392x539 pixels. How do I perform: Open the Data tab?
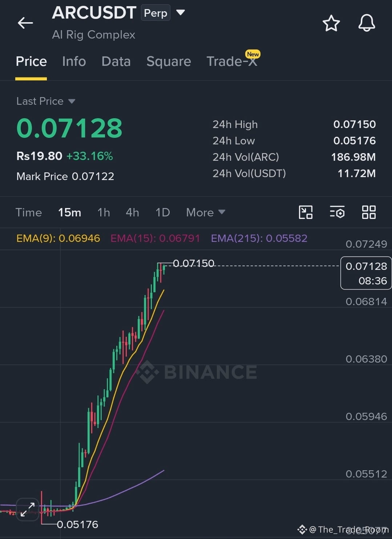point(116,61)
